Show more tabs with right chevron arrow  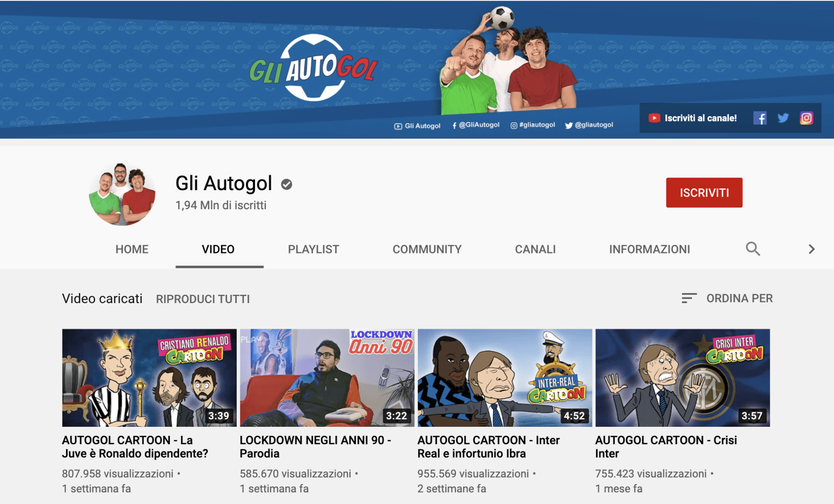pyautogui.click(x=811, y=249)
